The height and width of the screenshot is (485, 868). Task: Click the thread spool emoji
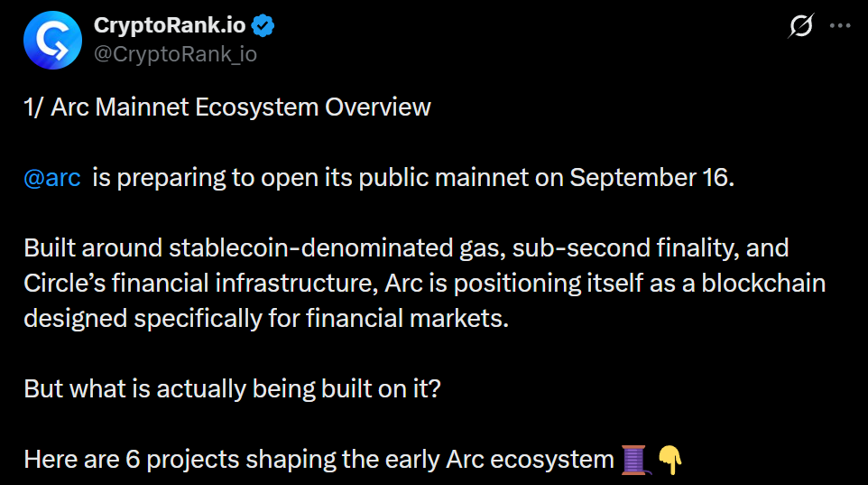pyautogui.click(x=634, y=460)
